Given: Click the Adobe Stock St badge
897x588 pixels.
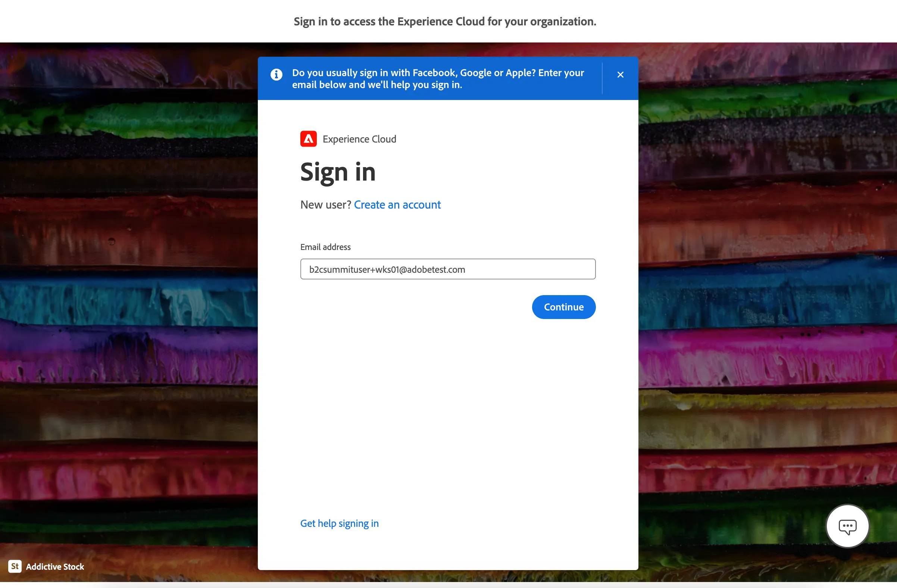Looking at the screenshot, I should pos(15,566).
